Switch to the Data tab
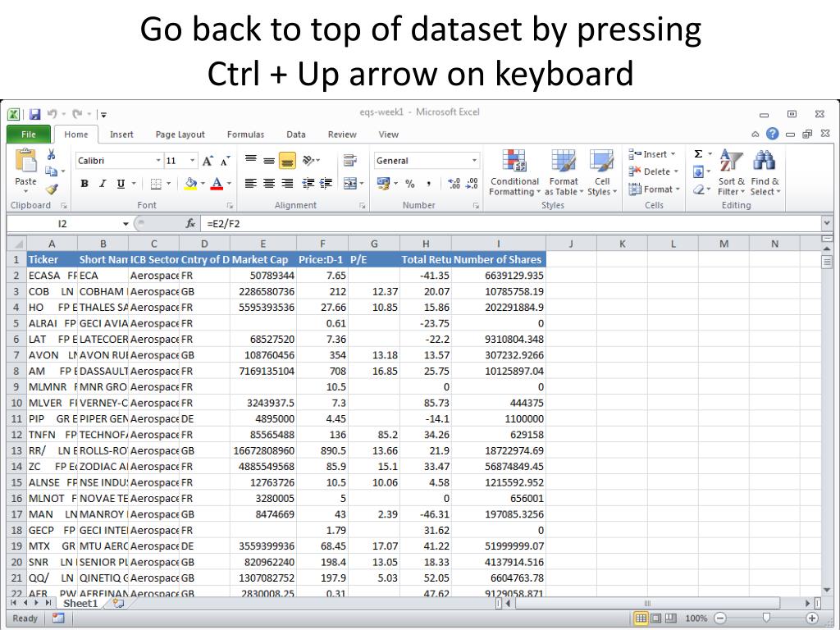This screenshot has width=840, height=630. click(295, 135)
